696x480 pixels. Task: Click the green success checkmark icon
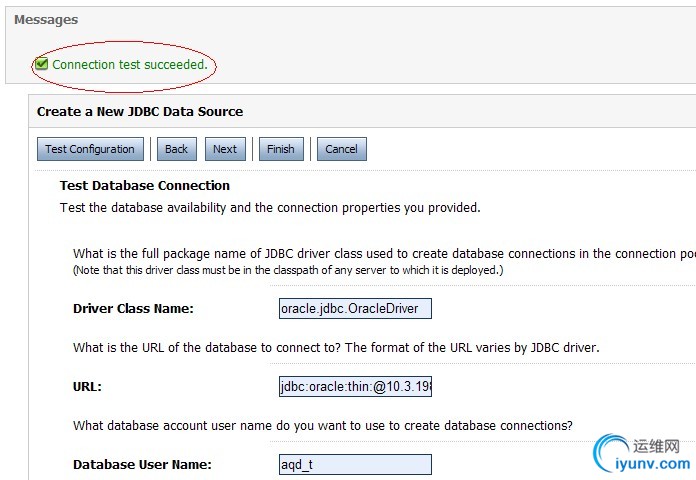(x=42, y=64)
